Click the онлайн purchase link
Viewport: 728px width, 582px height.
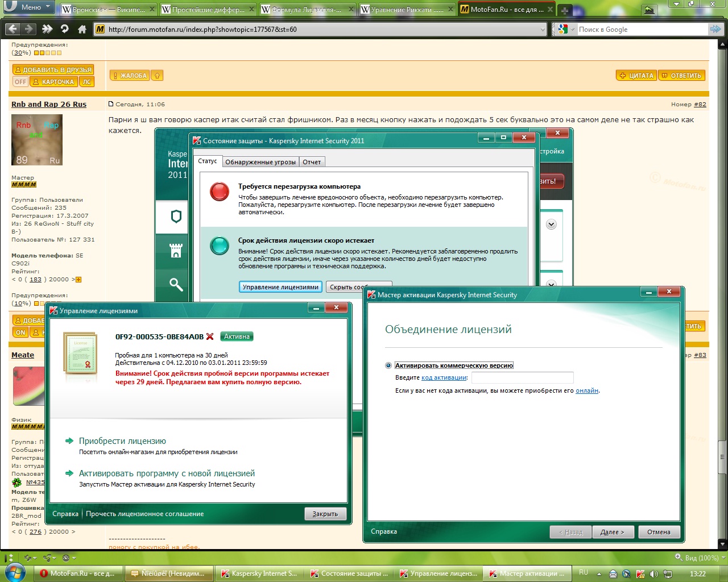587,391
